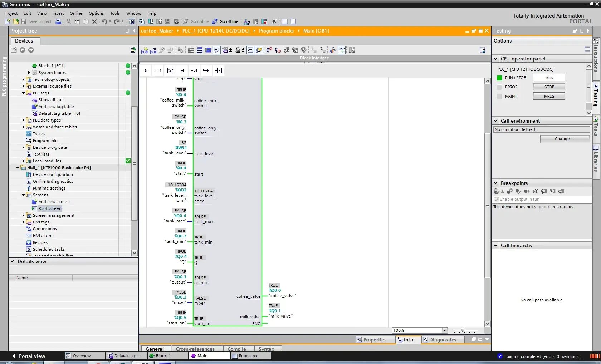The image size is (601, 364).
Task: Click the green checkbox beside Local modules
Action: (x=128, y=161)
